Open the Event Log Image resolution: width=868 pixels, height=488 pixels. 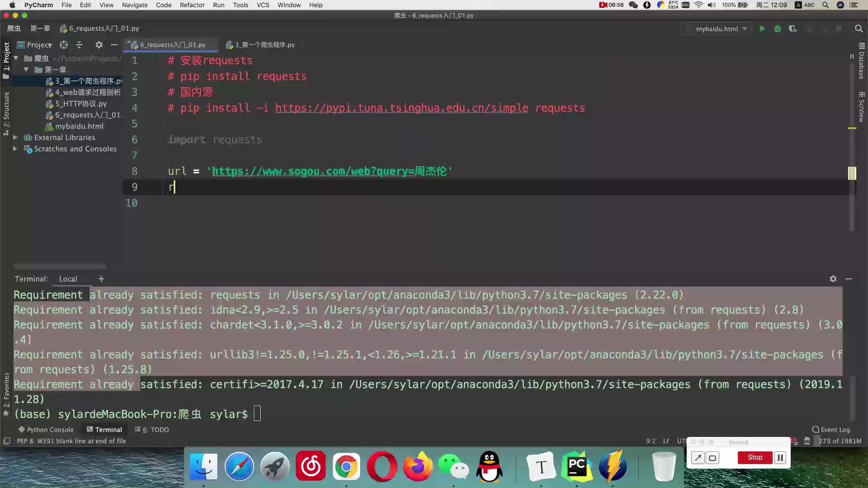[831, 429]
